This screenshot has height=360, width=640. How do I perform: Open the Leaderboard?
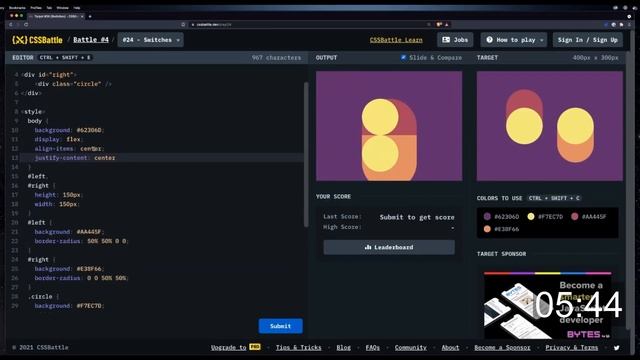[x=389, y=247]
